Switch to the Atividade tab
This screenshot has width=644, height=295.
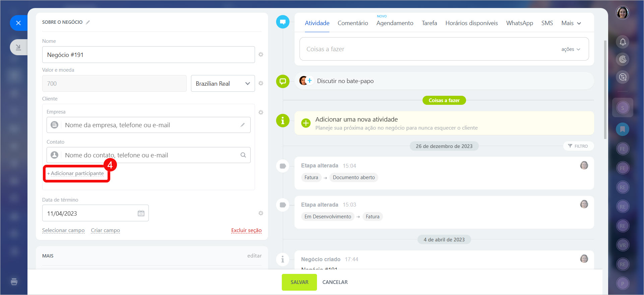coord(317,23)
